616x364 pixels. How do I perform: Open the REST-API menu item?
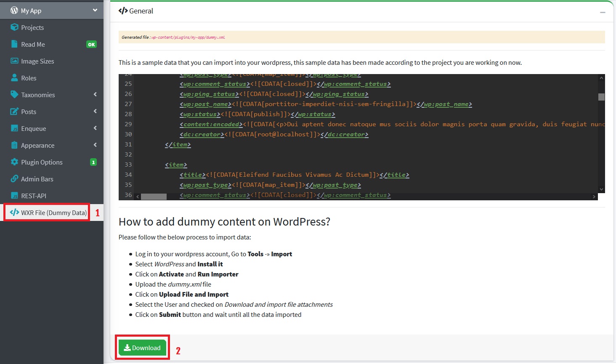[x=34, y=196]
